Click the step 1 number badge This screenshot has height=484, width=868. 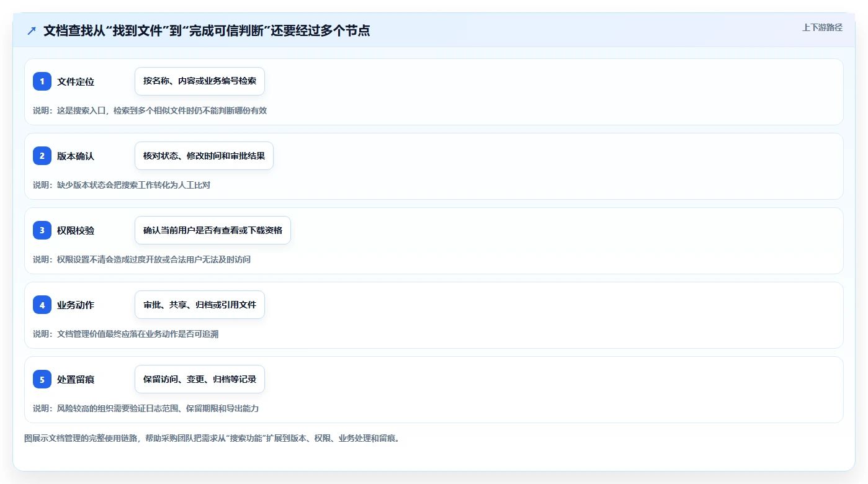pyautogui.click(x=42, y=81)
